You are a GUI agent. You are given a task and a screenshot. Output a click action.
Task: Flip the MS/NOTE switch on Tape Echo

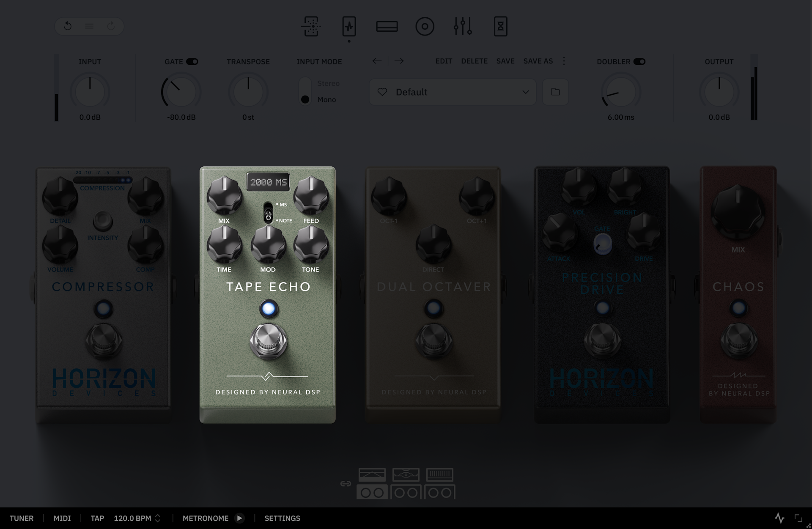268,212
